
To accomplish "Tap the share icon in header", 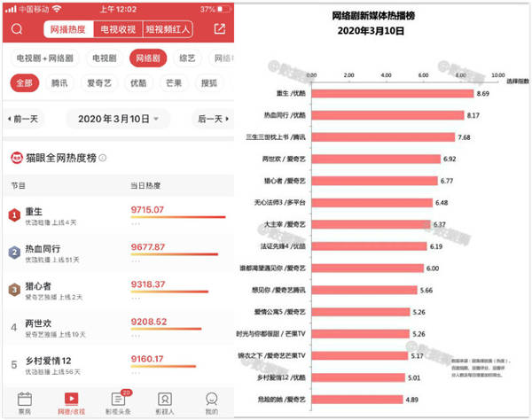I will point(219,29).
